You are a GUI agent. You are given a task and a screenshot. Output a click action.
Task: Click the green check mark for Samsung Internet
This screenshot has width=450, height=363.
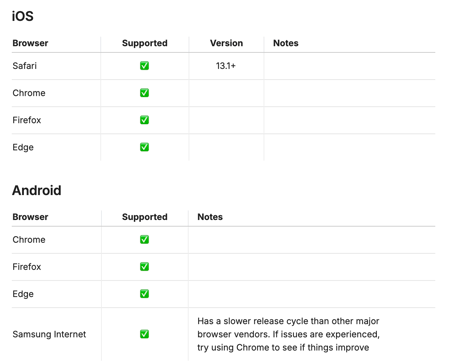click(144, 334)
